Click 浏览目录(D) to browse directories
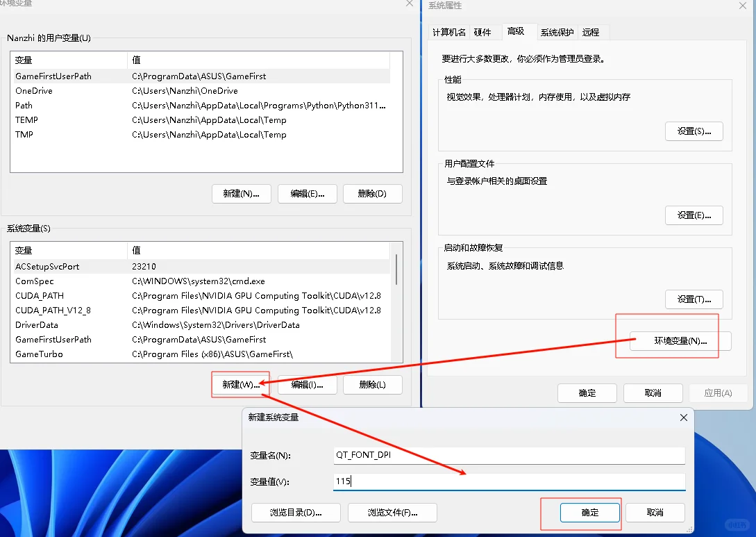 295,512
